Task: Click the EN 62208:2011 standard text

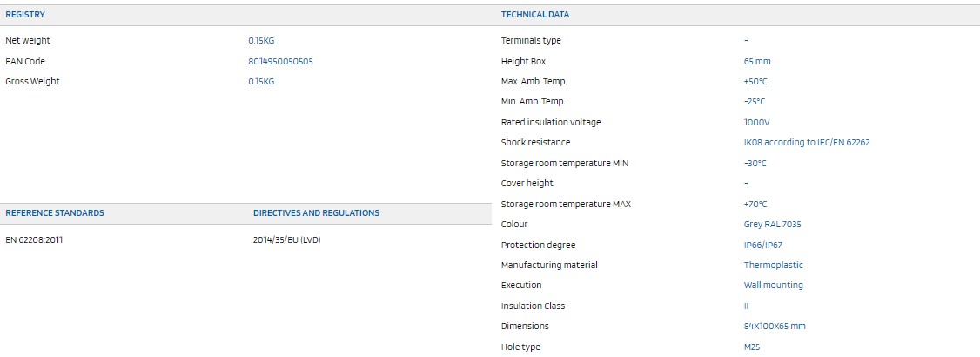Action: (34, 239)
